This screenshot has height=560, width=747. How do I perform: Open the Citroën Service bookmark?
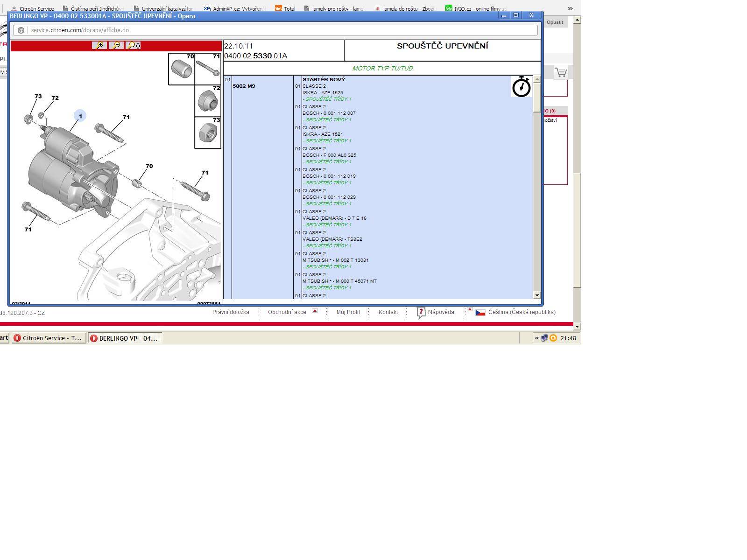[33, 8]
